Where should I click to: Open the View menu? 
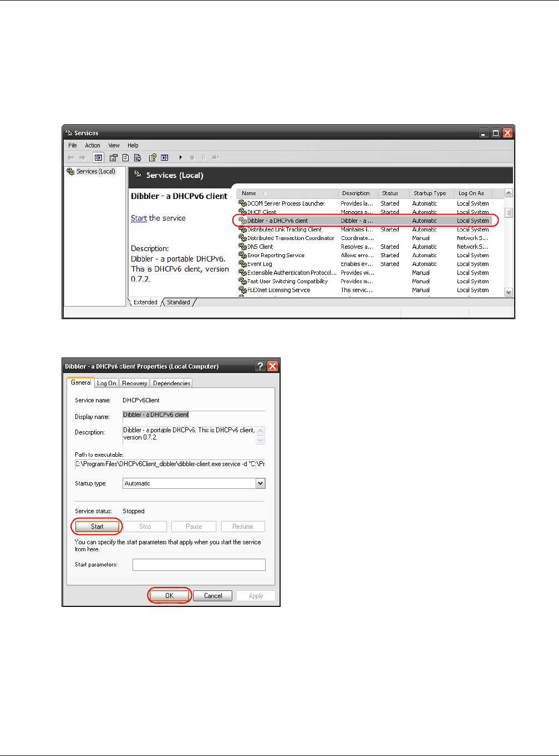click(114, 145)
